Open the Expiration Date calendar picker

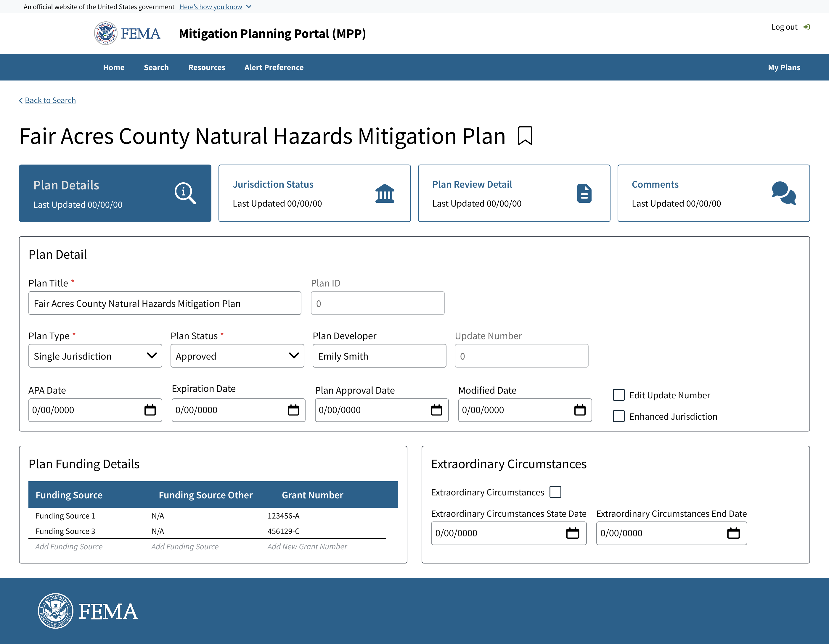(x=293, y=410)
